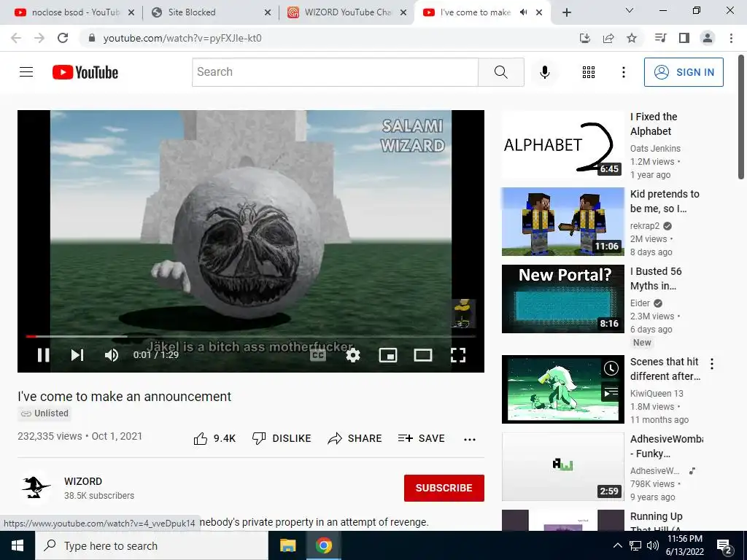The image size is (747, 560).
Task: Switch to theater mode
Action: [x=423, y=355]
